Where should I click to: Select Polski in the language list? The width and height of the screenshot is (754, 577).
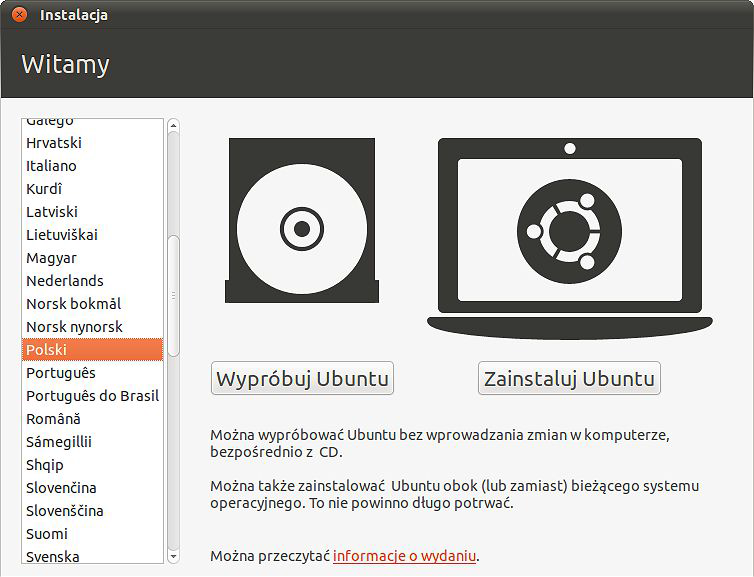pos(92,350)
